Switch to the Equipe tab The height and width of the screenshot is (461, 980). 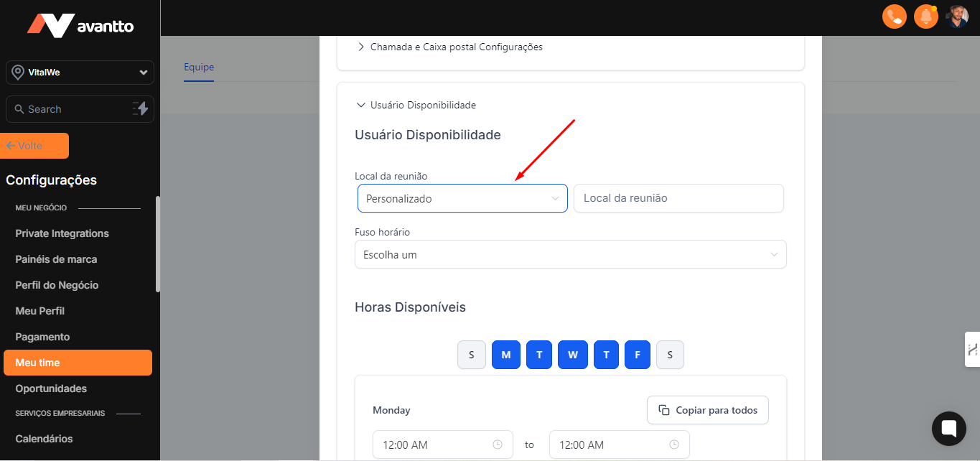coord(199,67)
